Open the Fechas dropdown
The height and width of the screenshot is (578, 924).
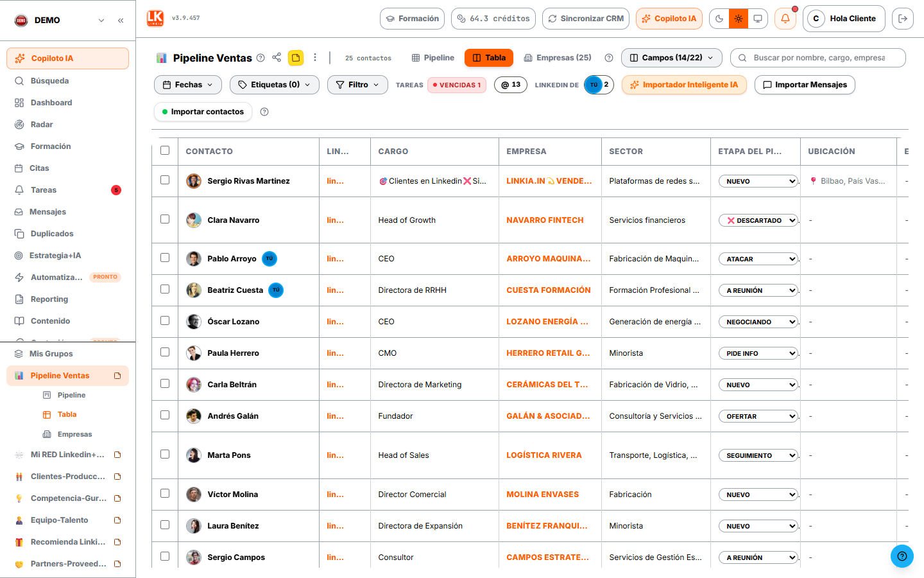(x=188, y=85)
